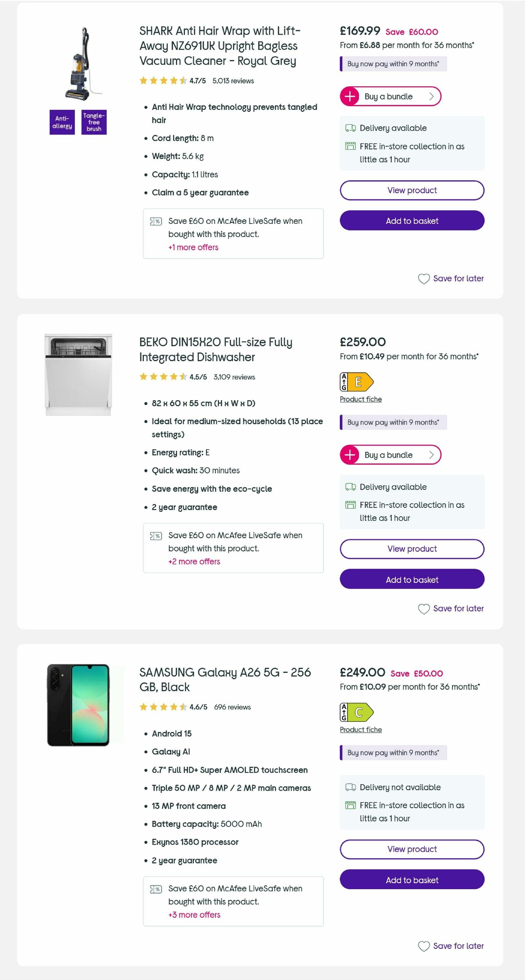The height and width of the screenshot is (980, 526).
Task: Click the purple Buy now pay within 9 months bar
Action: (393, 64)
